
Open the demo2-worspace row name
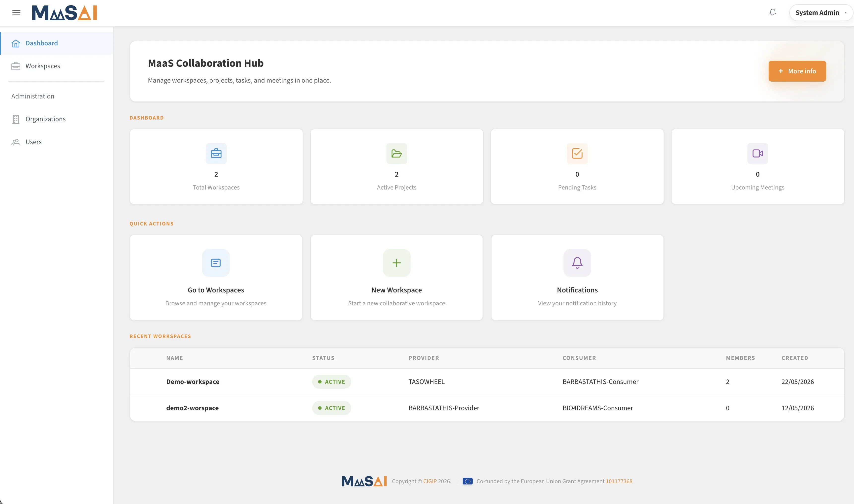coord(192,408)
